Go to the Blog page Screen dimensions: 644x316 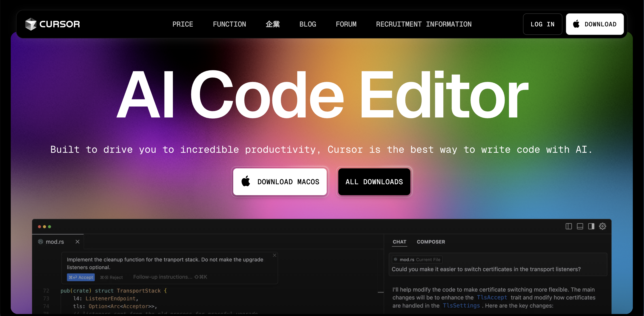tap(307, 24)
